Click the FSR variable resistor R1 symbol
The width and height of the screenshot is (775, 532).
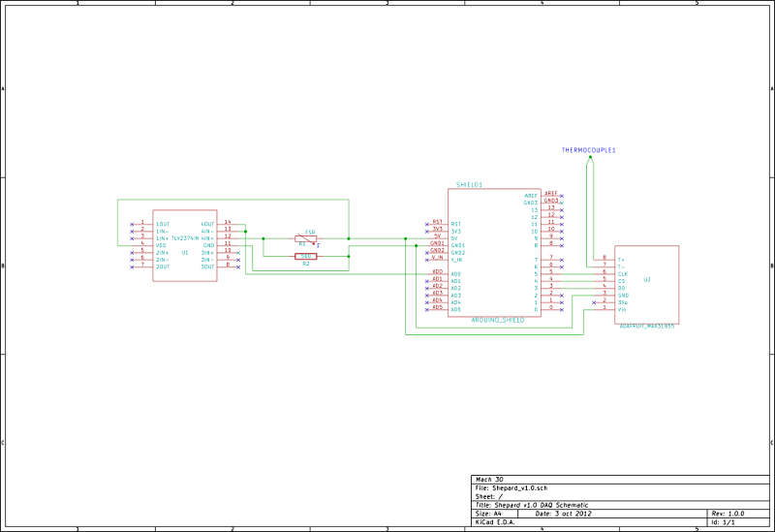pyautogui.click(x=305, y=238)
